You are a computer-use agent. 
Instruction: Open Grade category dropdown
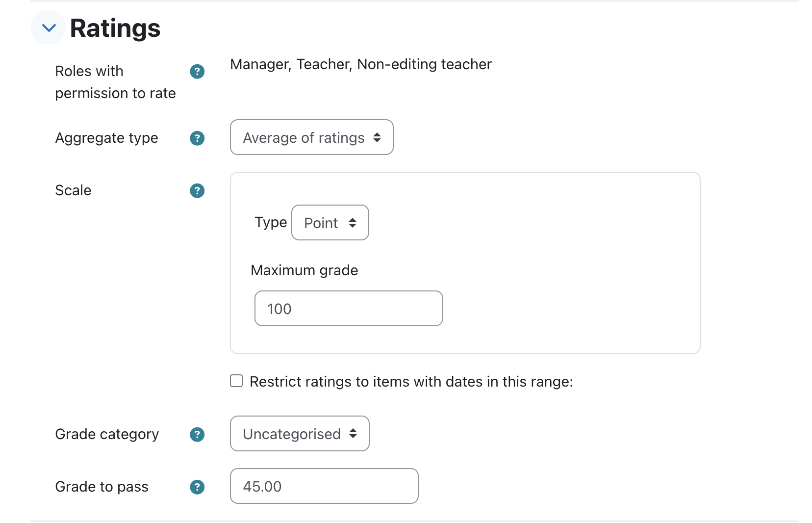tap(300, 434)
